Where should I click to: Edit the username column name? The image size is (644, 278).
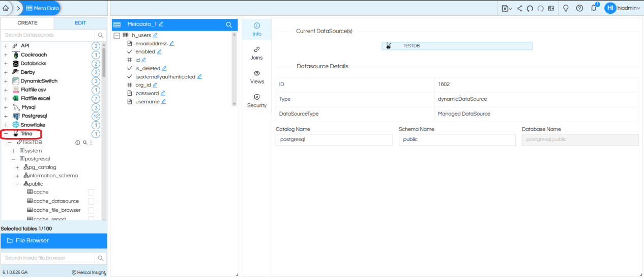[x=164, y=102]
